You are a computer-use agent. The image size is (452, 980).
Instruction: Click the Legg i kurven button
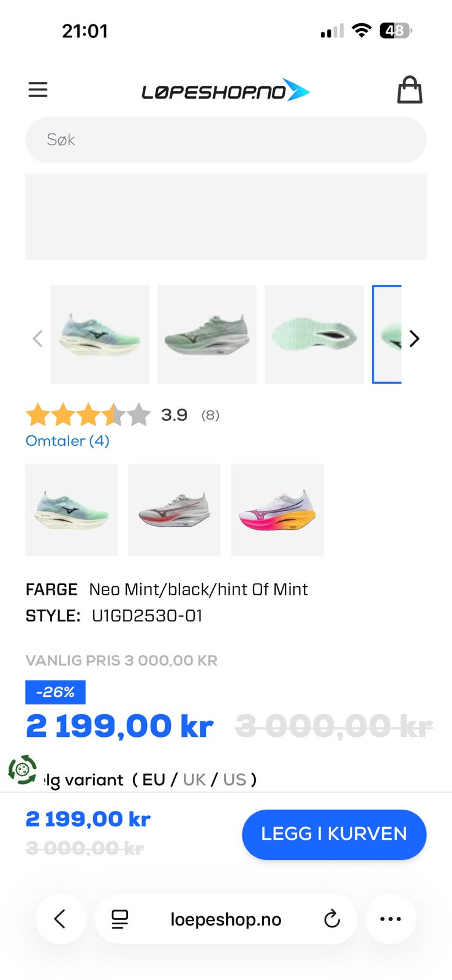click(334, 834)
